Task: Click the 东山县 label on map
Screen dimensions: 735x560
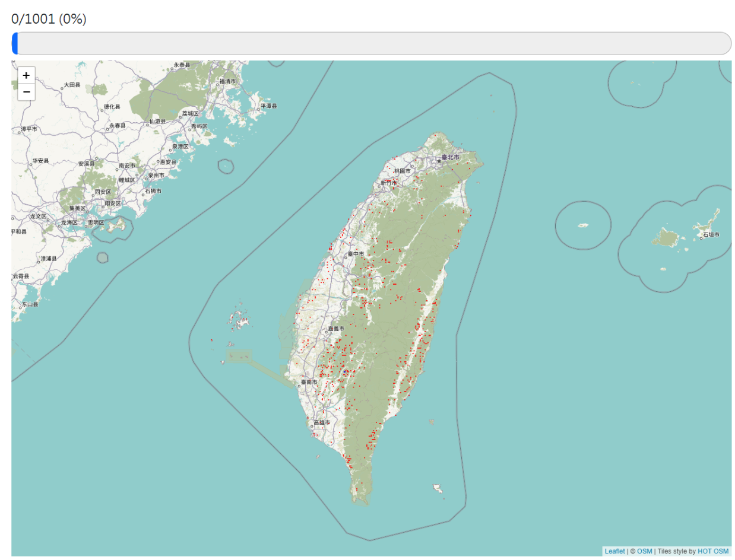Action: tap(30, 304)
